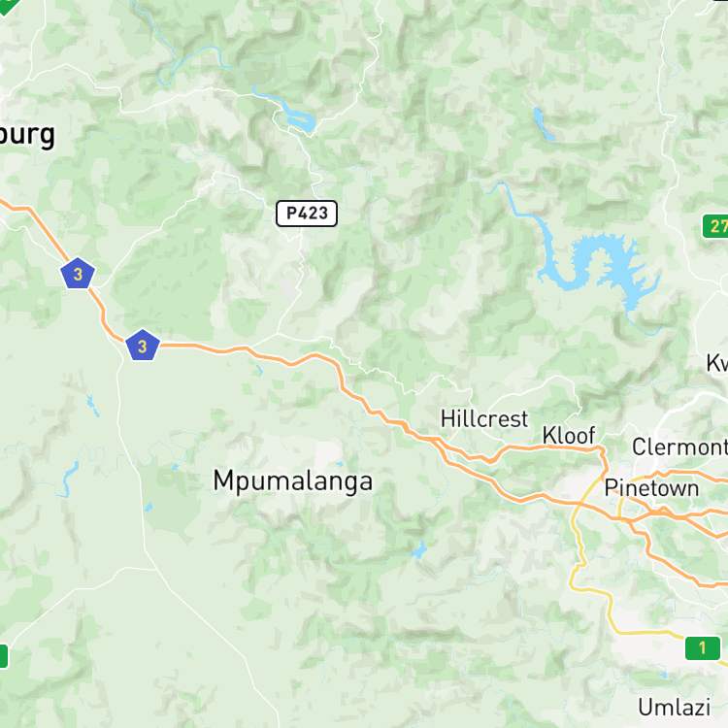Select the Hillcrest place label
The width and height of the screenshot is (728, 728).
point(484,419)
